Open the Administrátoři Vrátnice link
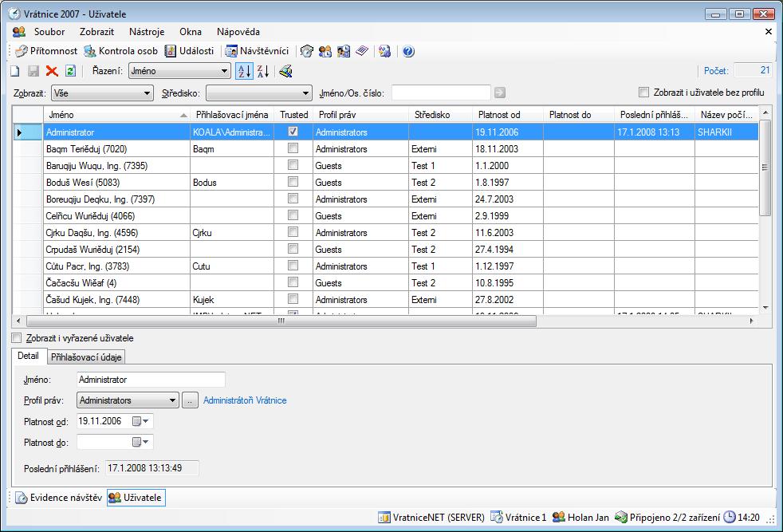 click(x=245, y=400)
